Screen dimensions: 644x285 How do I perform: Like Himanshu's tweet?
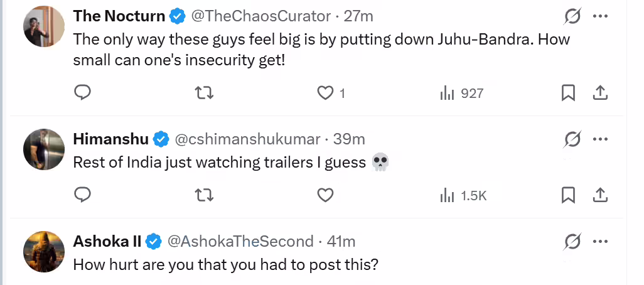tap(325, 195)
